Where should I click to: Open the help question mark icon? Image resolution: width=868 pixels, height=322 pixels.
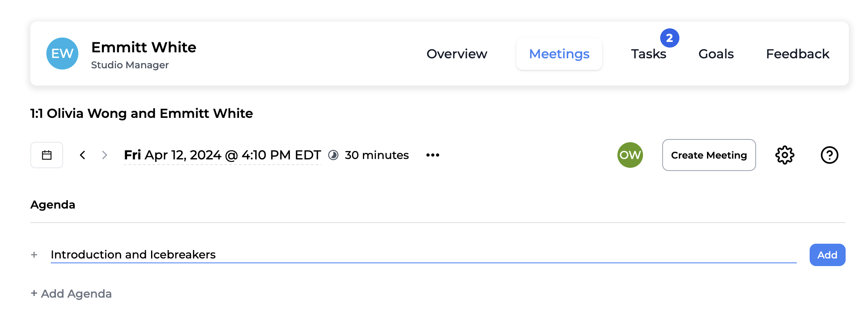[x=829, y=155]
